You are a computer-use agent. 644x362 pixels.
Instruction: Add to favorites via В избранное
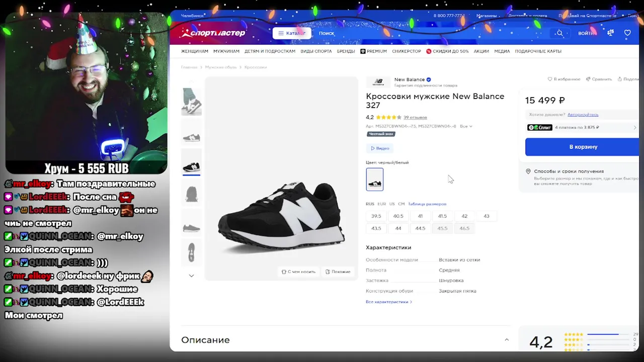[564, 79]
